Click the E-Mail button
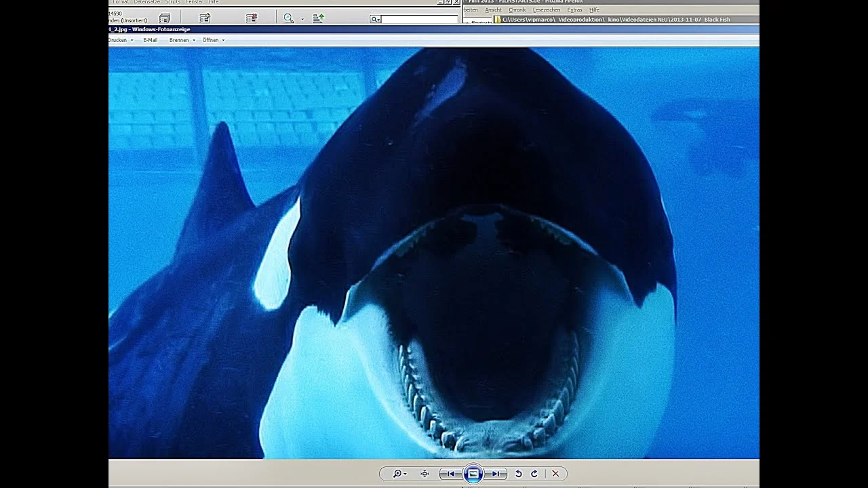 pos(150,40)
